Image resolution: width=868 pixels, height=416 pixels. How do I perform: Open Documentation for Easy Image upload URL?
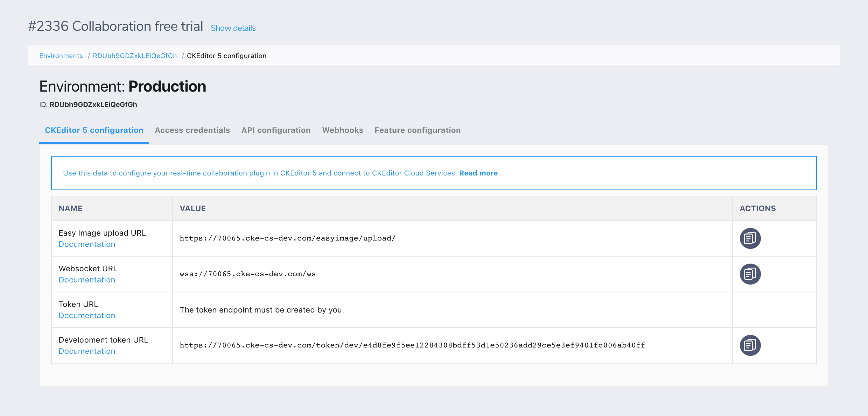point(86,244)
